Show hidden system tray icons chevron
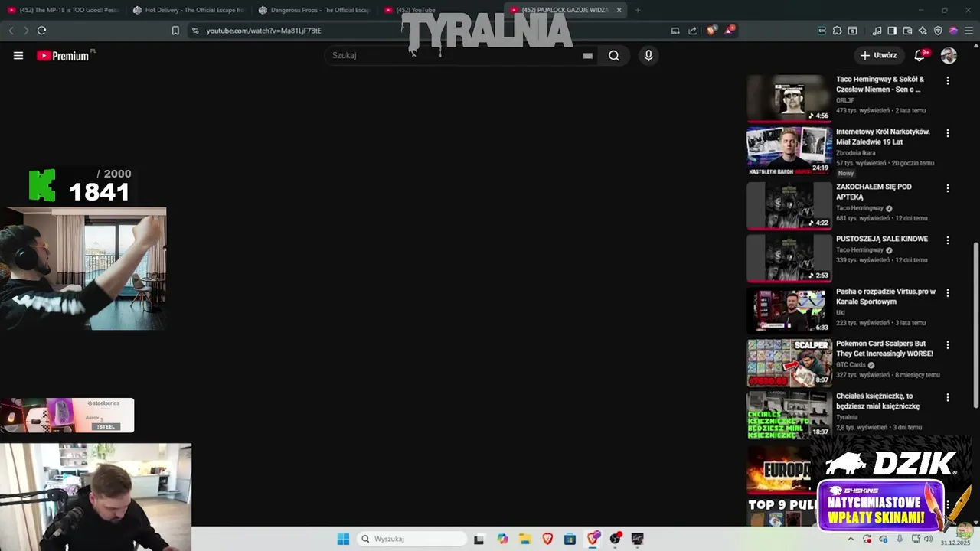Screen dimensions: 980x551 click(x=850, y=539)
